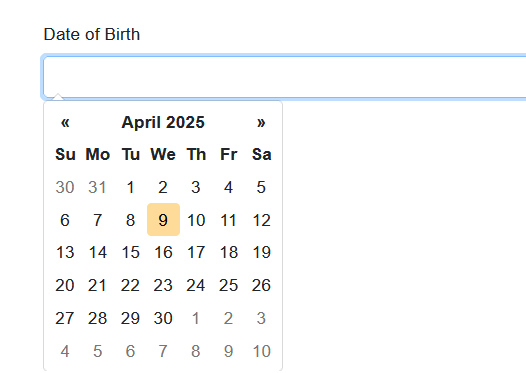Select Saturday April 26
Image resolution: width=526 pixels, height=373 pixels.
tap(261, 285)
